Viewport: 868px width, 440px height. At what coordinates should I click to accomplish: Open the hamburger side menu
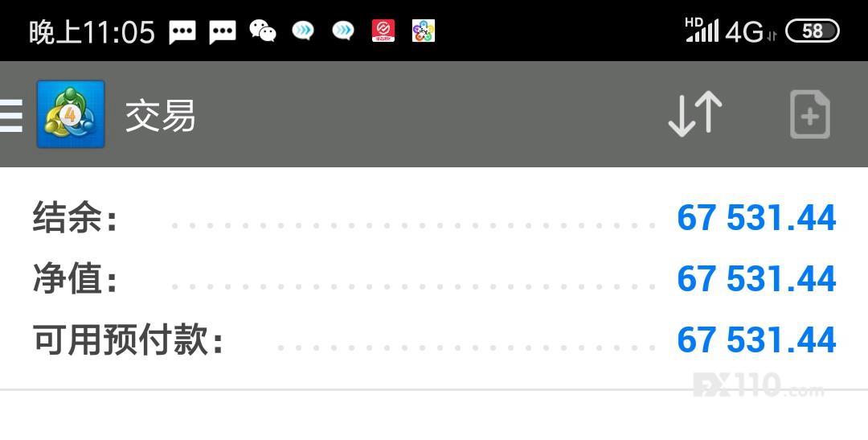pyautogui.click(x=11, y=115)
